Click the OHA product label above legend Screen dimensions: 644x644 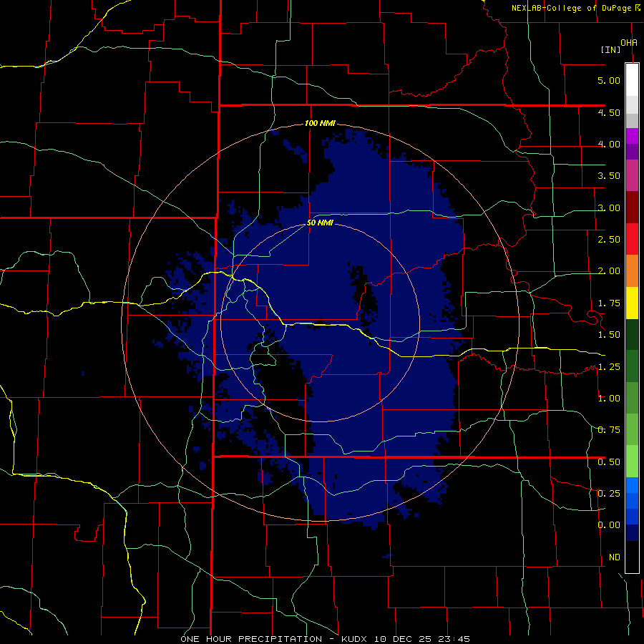(629, 42)
